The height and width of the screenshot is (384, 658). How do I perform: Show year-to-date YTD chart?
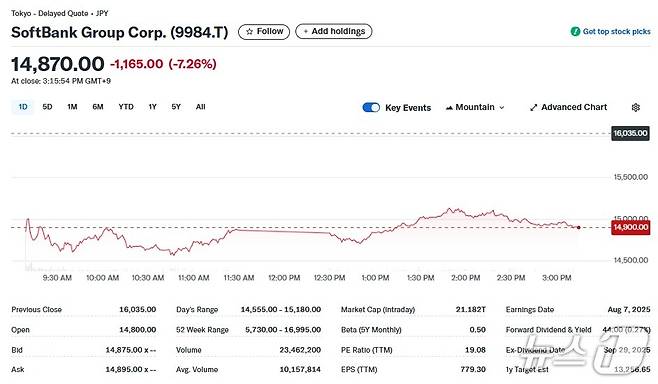point(126,107)
